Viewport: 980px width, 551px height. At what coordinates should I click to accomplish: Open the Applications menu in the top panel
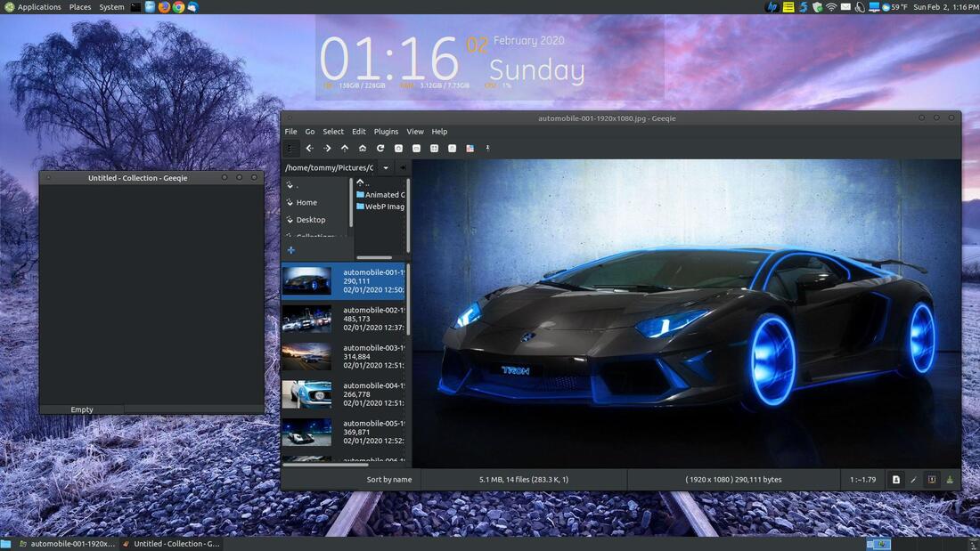[32, 7]
